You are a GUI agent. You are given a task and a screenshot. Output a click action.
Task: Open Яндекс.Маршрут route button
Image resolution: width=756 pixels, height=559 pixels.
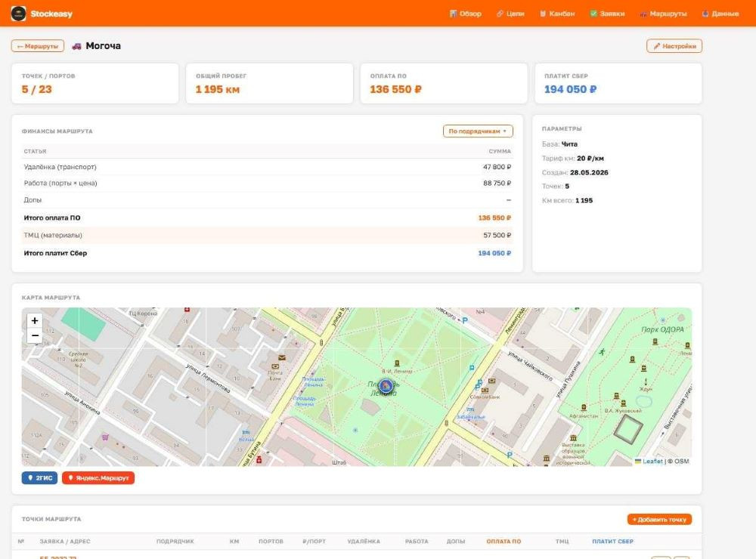click(98, 477)
